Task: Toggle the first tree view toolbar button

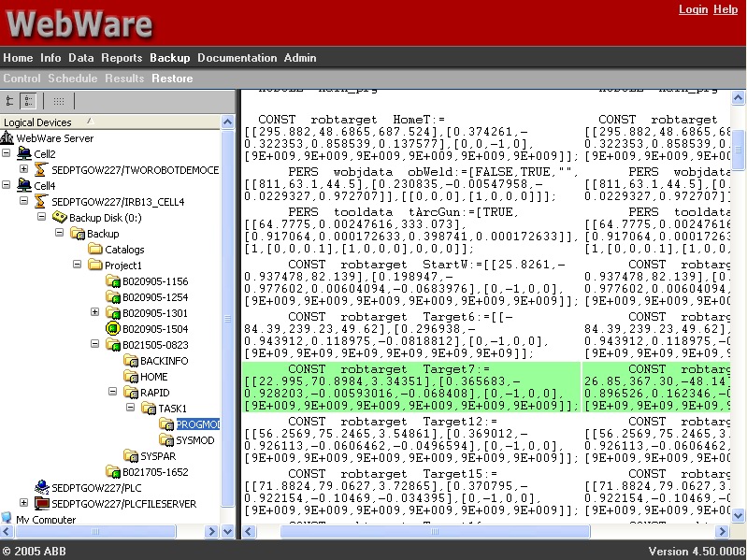Action: (10, 101)
